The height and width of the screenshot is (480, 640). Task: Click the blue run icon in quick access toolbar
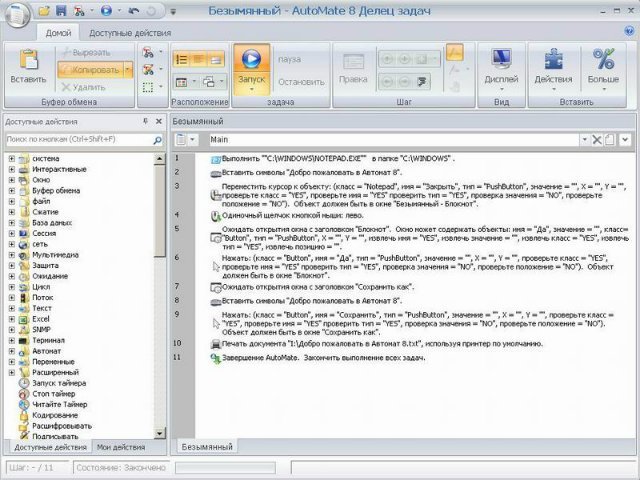(106, 11)
